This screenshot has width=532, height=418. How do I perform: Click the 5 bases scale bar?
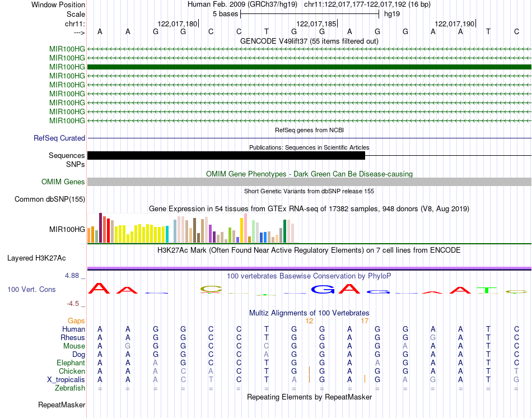click(310, 14)
